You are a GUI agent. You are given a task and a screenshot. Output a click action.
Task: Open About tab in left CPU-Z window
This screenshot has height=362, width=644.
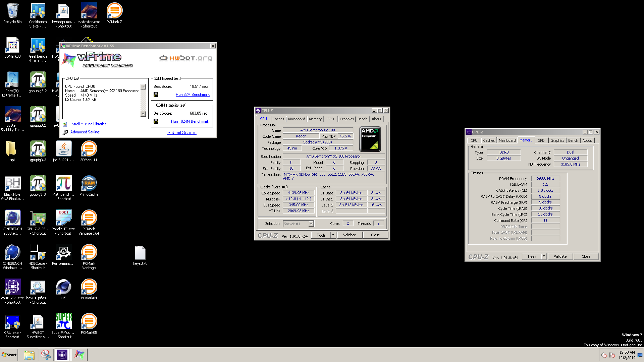click(376, 119)
